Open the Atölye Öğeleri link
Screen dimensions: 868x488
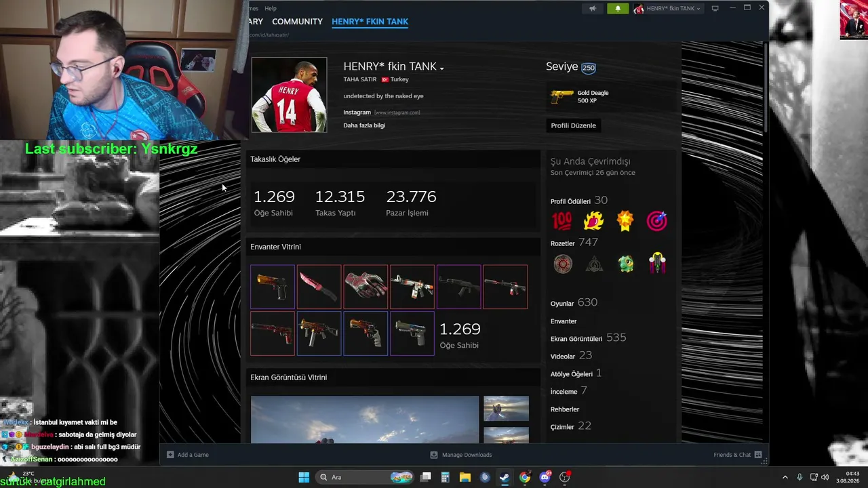572,374
